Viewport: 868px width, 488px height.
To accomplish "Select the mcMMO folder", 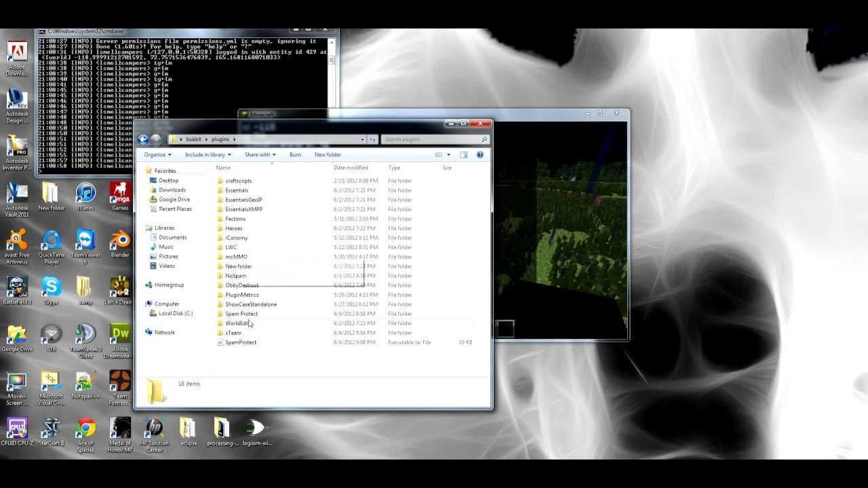I will pyautogui.click(x=236, y=257).
